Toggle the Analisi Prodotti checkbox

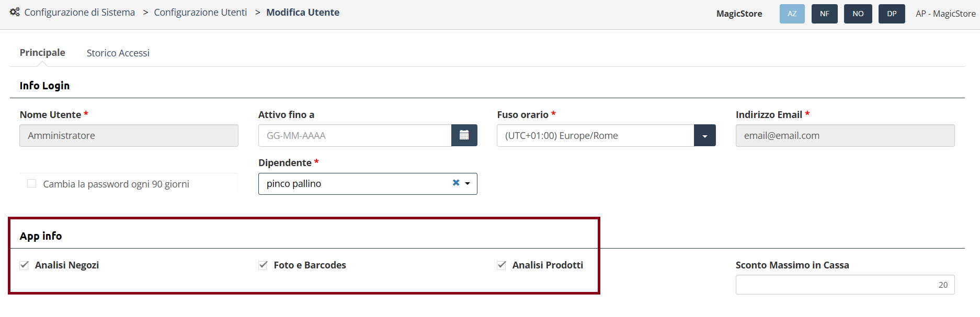pyautogui.click(x=502, y=265)
